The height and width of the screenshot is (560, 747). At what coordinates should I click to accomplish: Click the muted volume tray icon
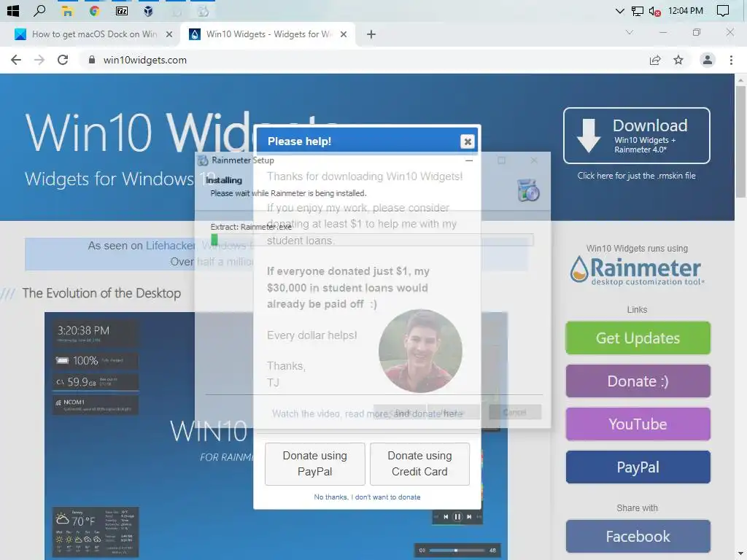pos(654,11)
